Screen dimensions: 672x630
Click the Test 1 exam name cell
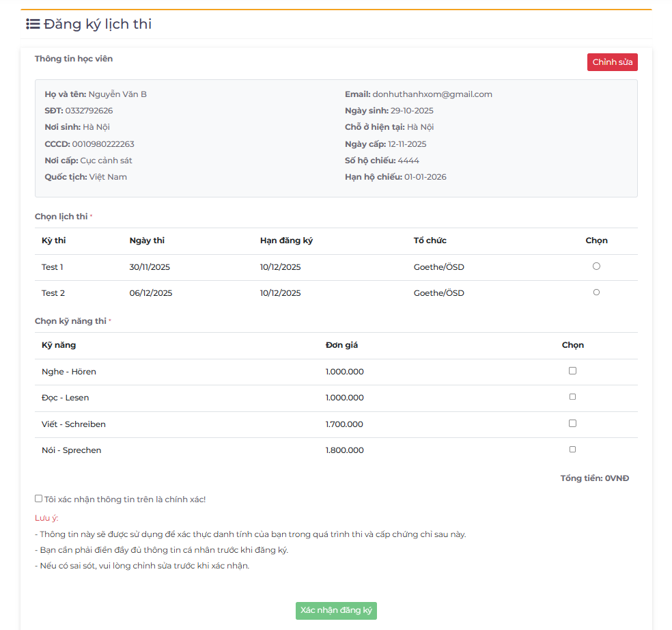click(x=53, y=267)
